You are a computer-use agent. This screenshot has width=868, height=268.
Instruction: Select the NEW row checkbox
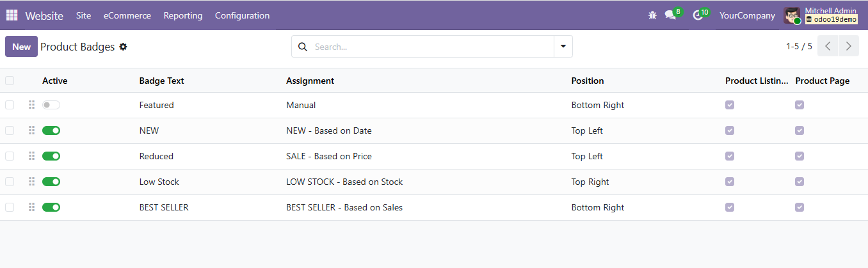coord(10,130)
